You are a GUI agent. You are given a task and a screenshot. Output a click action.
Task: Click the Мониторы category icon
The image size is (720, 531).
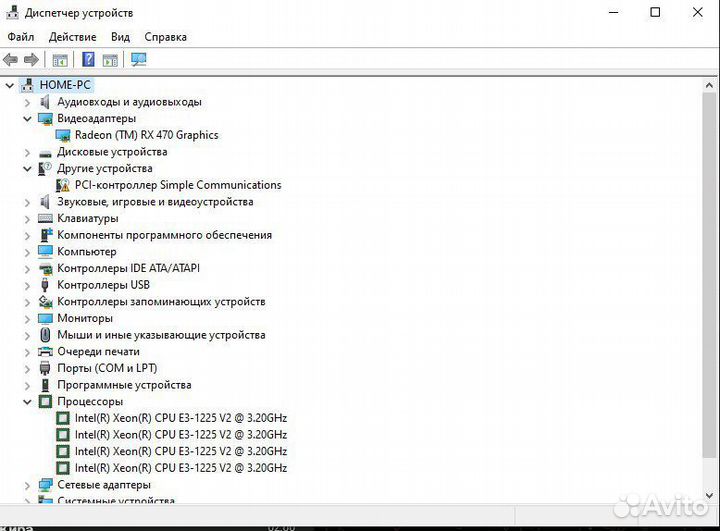coord(45,318)
